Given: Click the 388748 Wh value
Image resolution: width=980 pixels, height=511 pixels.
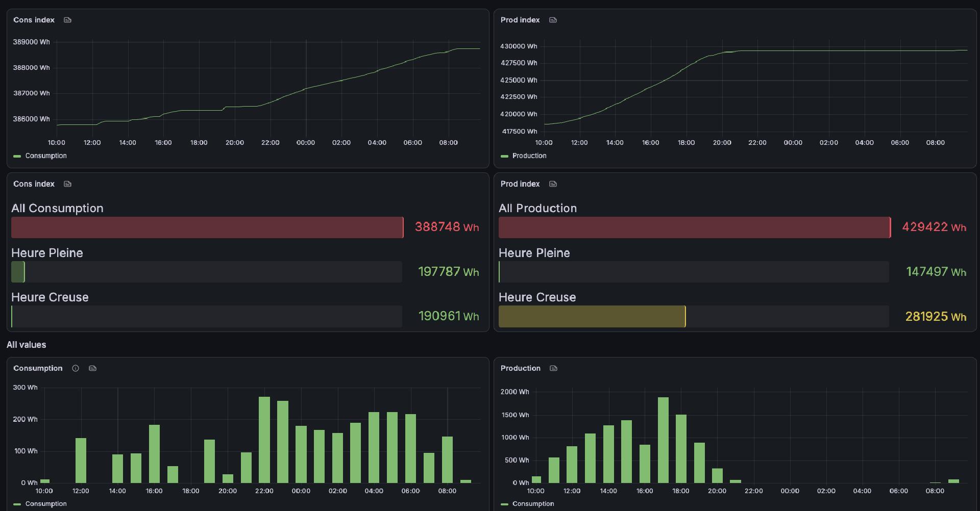Looking at the screenshot, I should pyautogui.click(x=447, y=227).
